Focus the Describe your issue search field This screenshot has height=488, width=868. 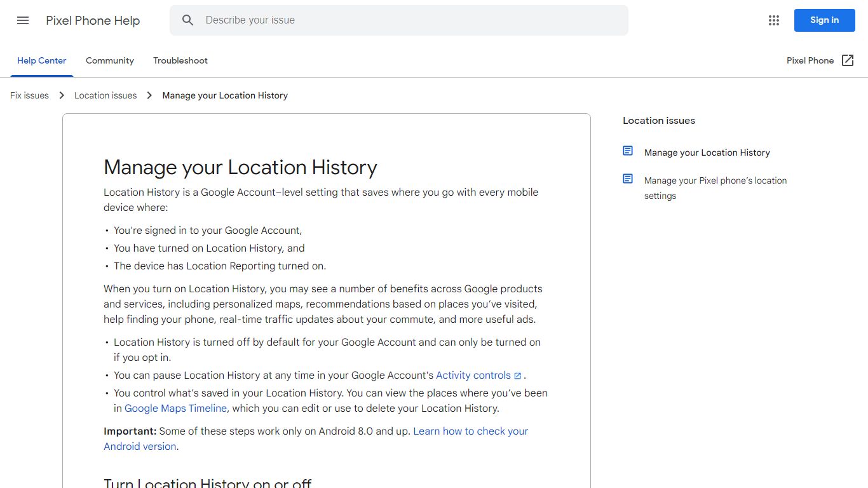[398, 20]
